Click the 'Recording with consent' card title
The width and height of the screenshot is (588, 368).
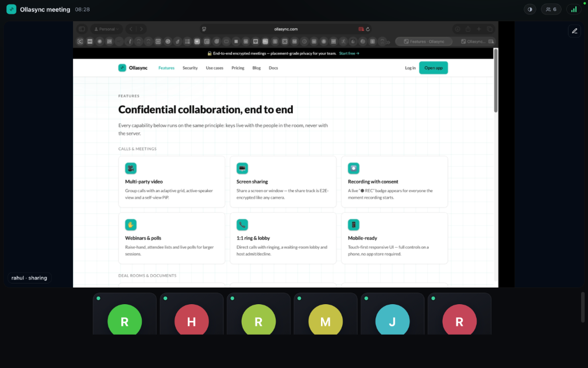pyautogui.click(x=373, y=181)
